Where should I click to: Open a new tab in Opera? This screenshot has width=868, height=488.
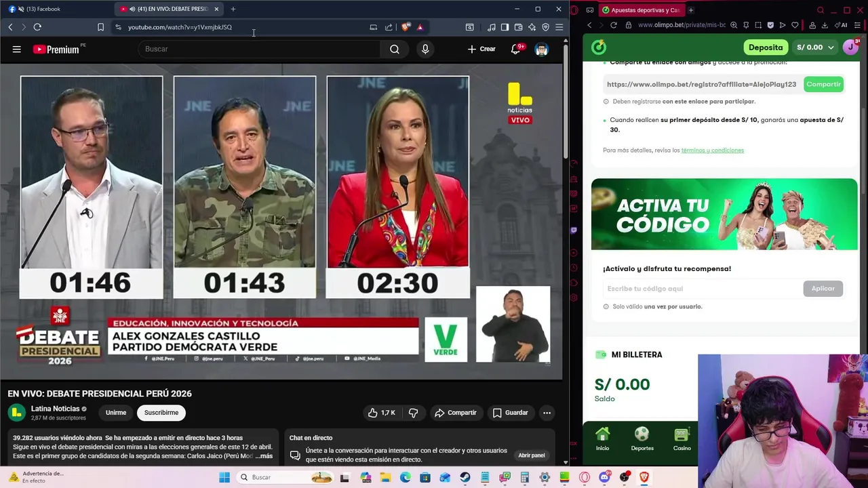click(x=691, y=10)
